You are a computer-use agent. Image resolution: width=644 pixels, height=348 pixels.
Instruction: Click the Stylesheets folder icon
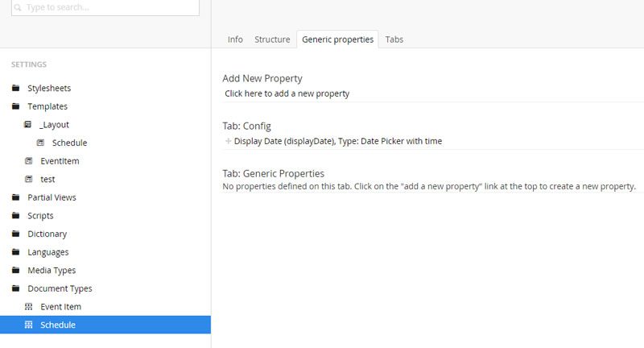15,88
